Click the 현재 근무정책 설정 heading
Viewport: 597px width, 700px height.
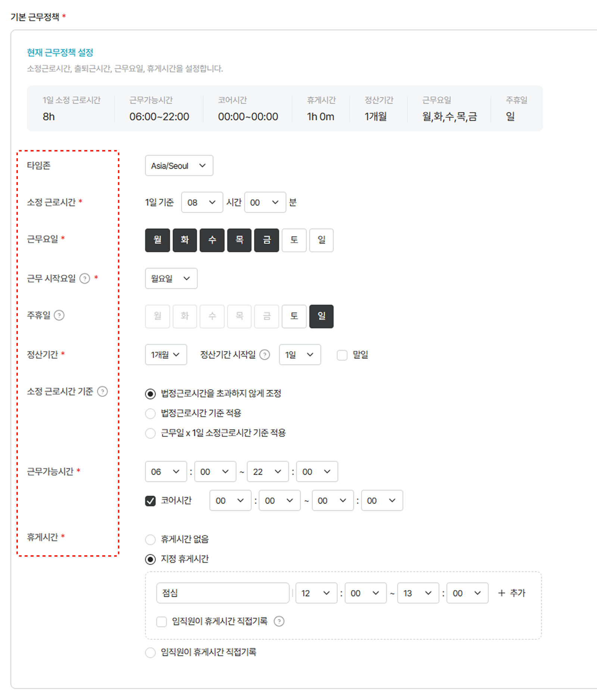(60, 53)
